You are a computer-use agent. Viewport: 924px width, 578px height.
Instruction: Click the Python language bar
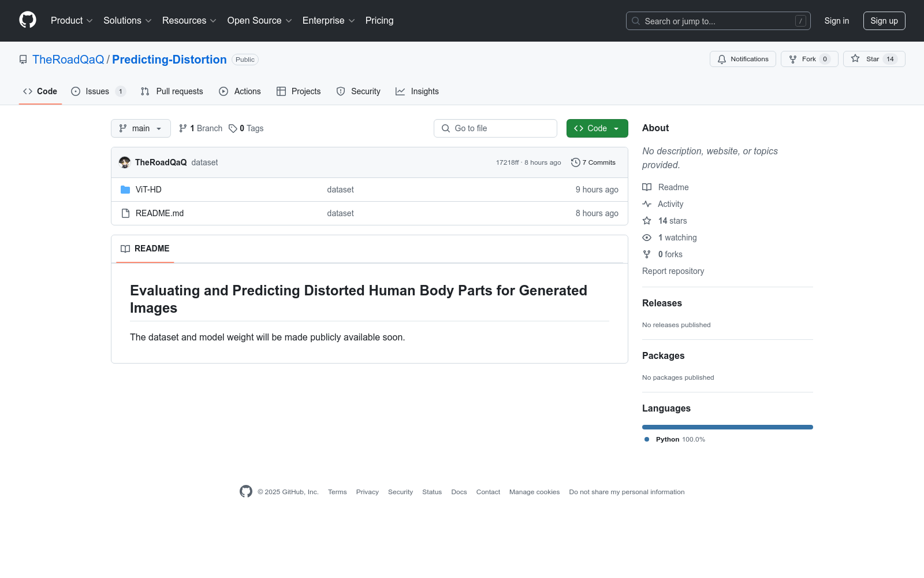[728, 427]
